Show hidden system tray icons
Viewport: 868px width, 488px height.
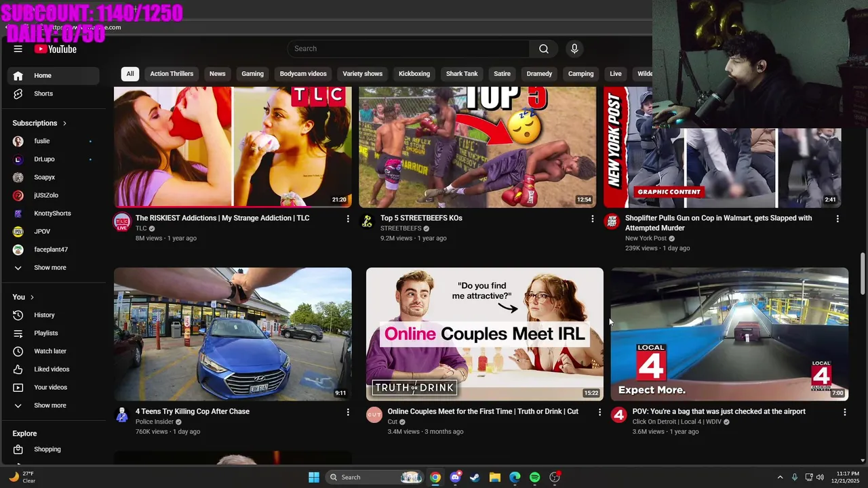pyautogui.click(x=780, y=477)
